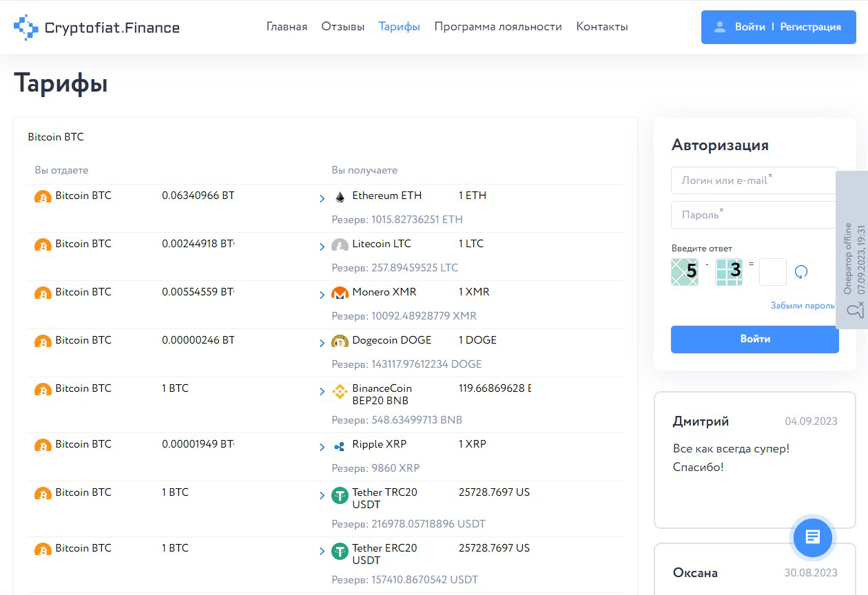Viewport: 868px width, 595px height.
Task: Click the Войти text in the header button
Action: pyautogui.click(x=750, y=27)
